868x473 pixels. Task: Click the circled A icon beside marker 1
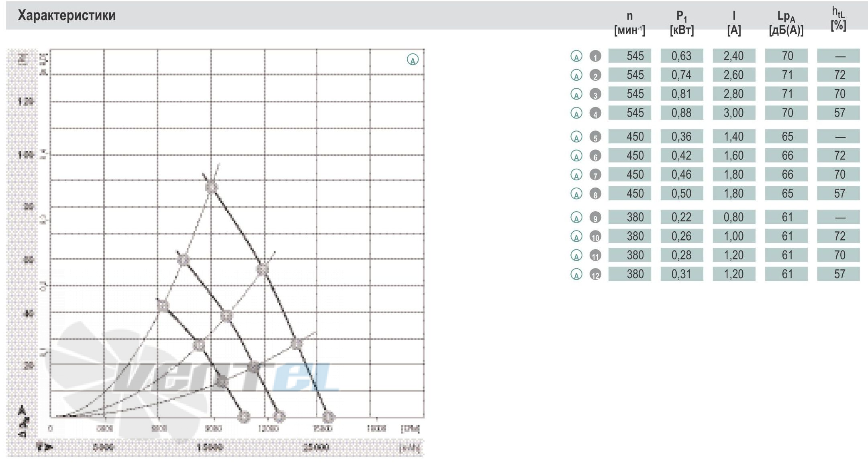coord(576,56)
